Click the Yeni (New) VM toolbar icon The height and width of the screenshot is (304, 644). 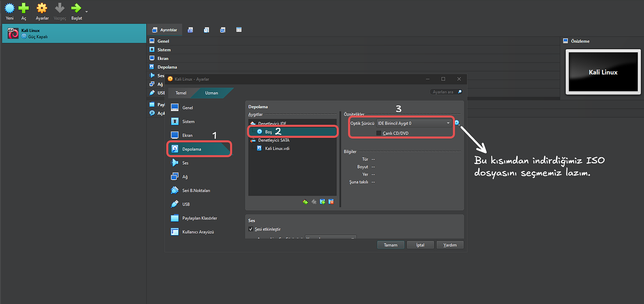pyautogui.click(x=9, y=8)
